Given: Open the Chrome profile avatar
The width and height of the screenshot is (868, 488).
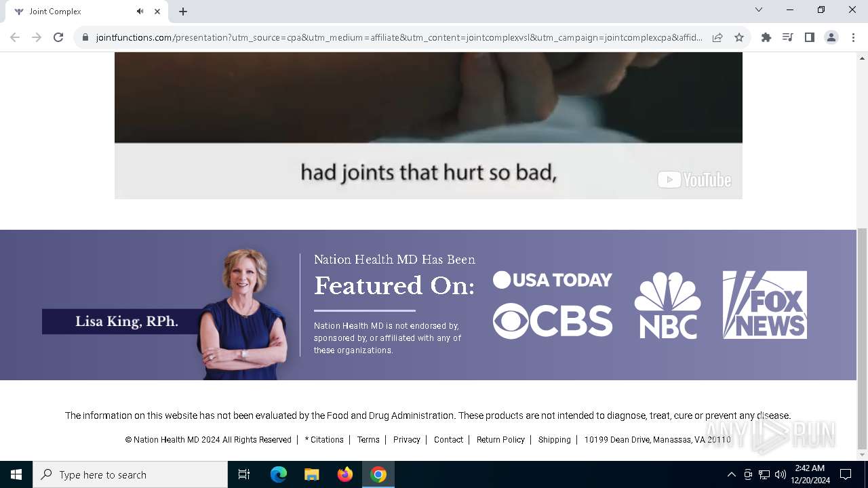Looking at the screenshot, I should (x=831, y=38).
